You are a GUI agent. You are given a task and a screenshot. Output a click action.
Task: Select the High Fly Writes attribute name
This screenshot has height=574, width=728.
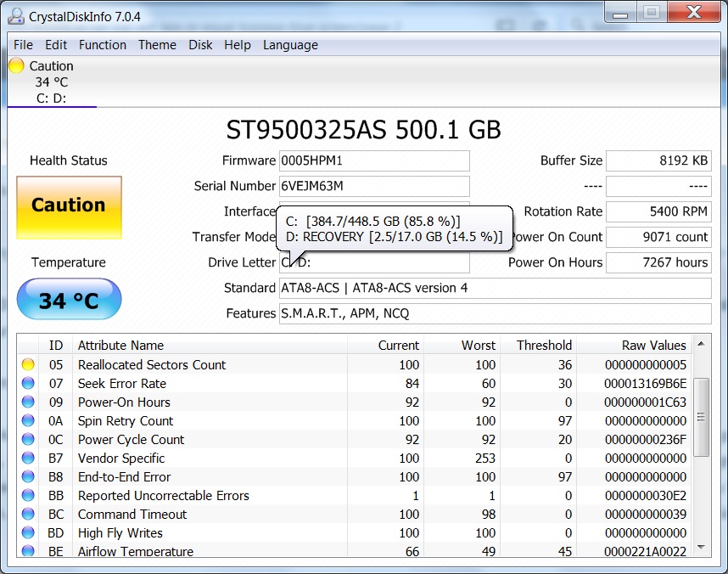click(x=120, y=532)
